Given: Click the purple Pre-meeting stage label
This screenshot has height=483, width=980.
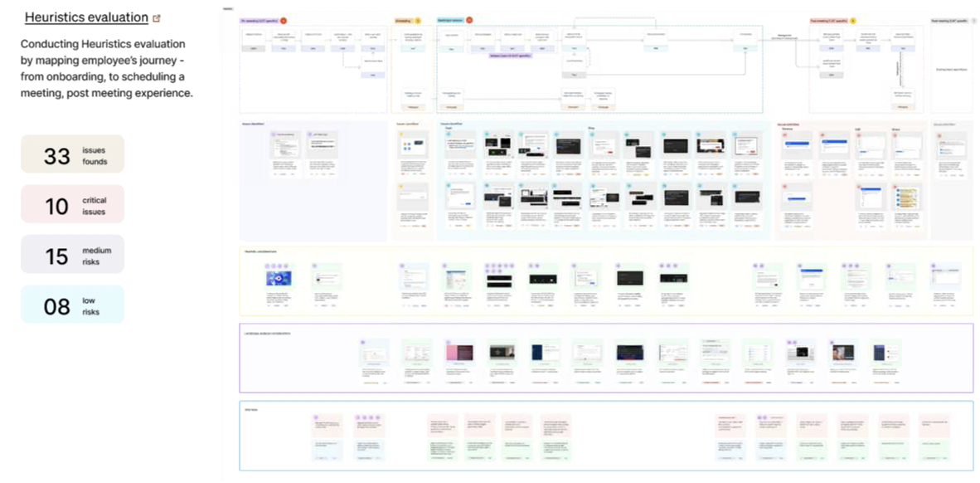Looking at the screenshot, I should (x=259, y=20).
